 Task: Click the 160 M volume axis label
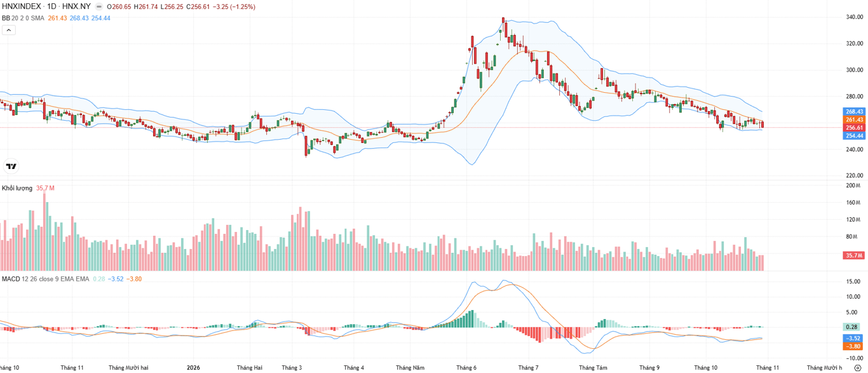tap(853, 203)
